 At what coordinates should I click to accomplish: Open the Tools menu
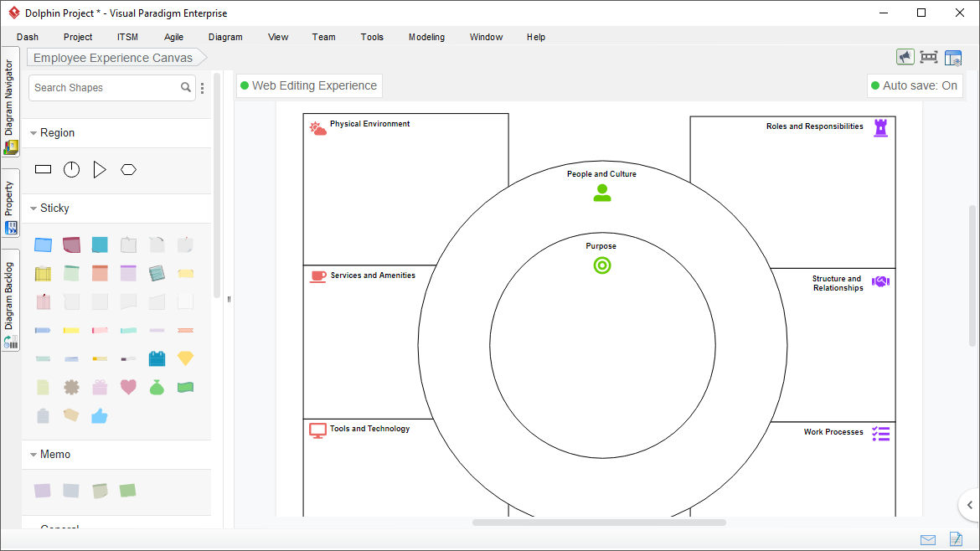(x=372, y=37)
